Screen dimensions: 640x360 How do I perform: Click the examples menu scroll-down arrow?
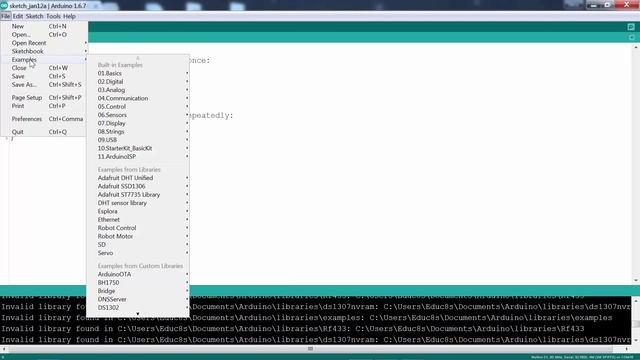(x=138, y=314)
